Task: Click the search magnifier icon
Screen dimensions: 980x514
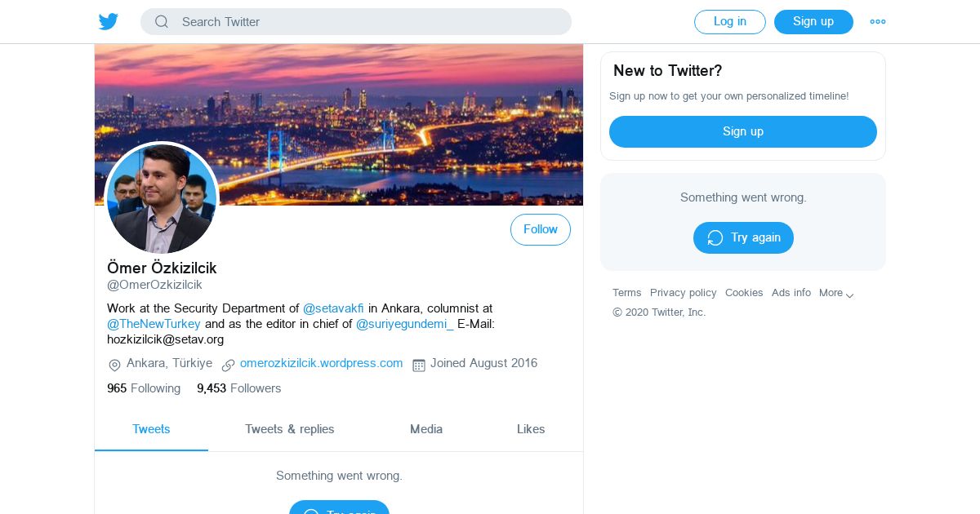Action: [162, 22]
